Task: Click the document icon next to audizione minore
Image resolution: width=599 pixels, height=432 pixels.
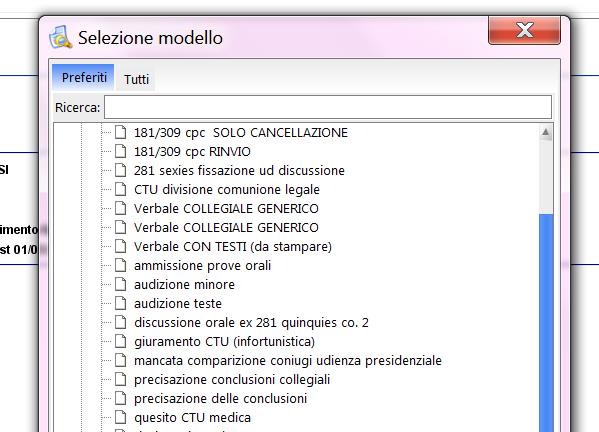Action: point(121,284)
